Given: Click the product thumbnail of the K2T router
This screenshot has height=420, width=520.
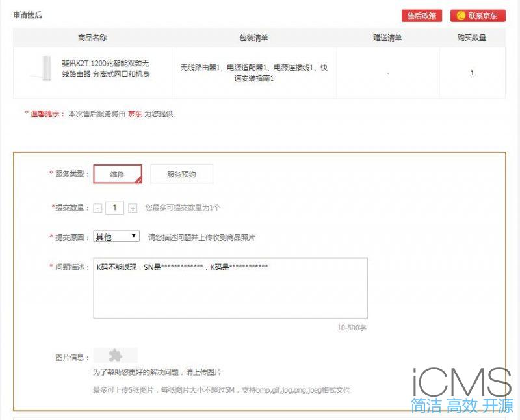Looking at the screenshot, I should [x=42, y=68].
